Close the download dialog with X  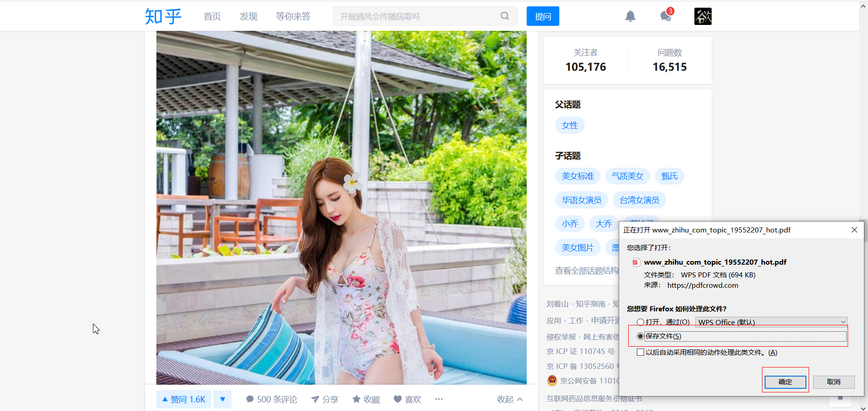(x=854, y=230)
